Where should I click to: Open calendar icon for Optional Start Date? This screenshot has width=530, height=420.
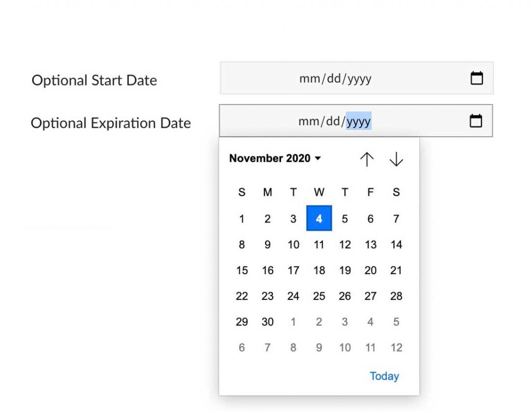(477, 78)
